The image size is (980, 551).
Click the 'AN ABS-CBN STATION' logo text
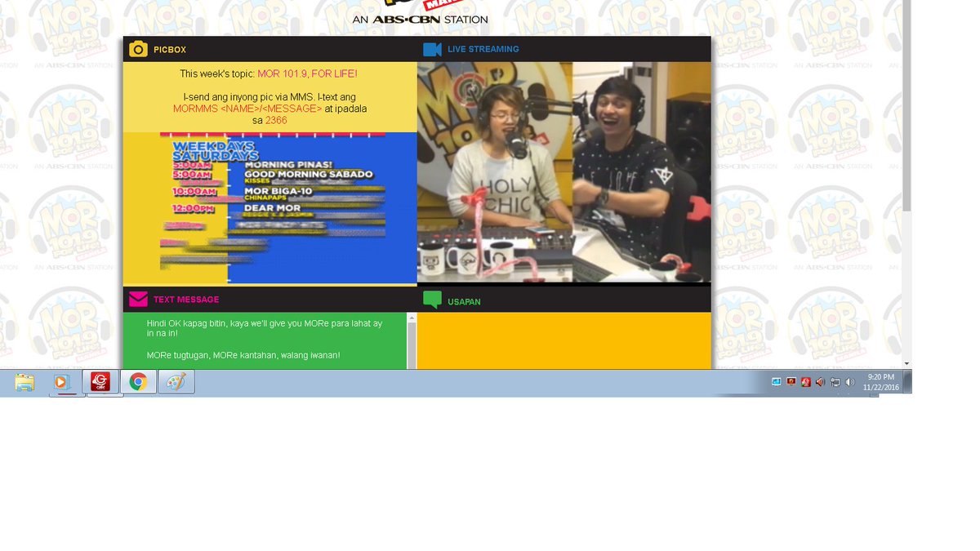[x=420, y=20]
